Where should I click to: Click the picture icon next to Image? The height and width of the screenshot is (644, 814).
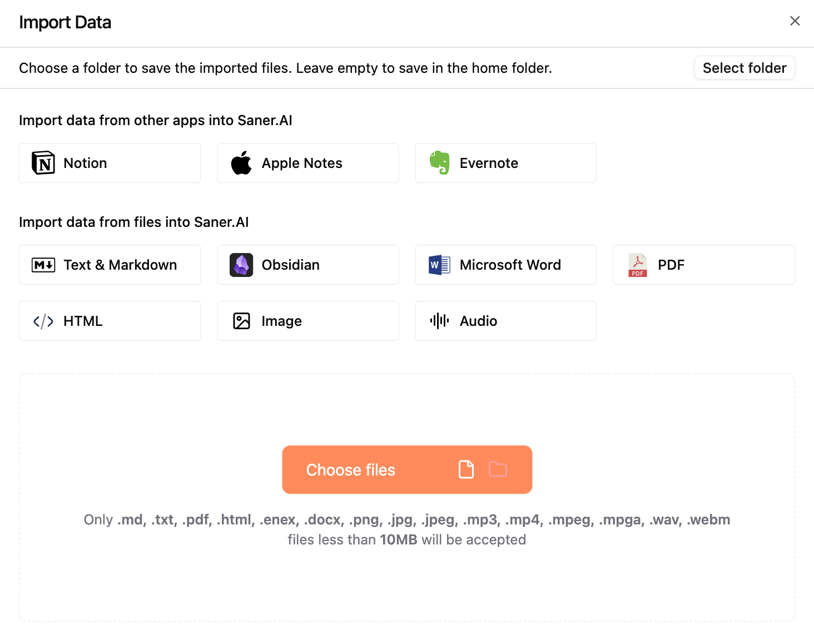tap(241, 321)
